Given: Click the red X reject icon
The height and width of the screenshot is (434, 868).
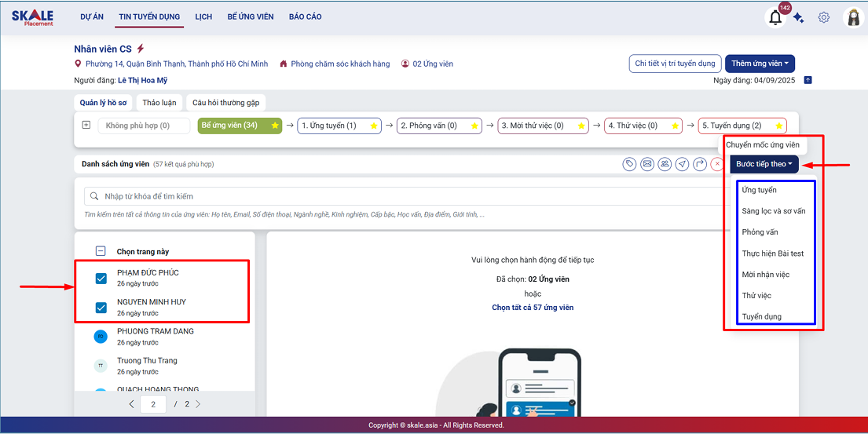Looking at the screenshot, I should pos(716,164).
